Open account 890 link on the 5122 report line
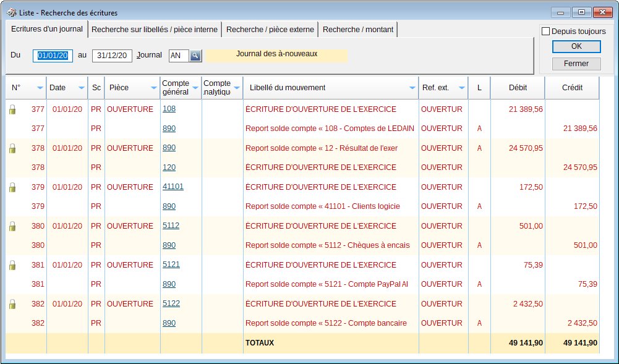This screenshot has width=619, height=364. coord(169,323)
